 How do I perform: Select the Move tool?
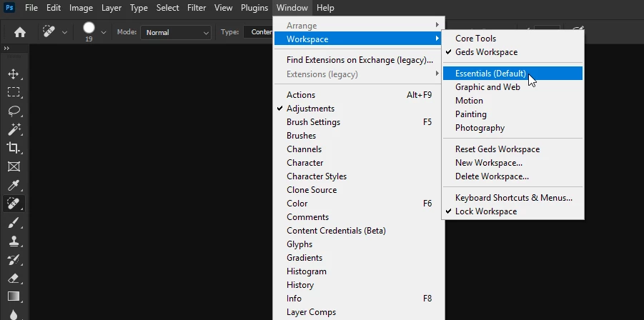[x=14, y=74]
